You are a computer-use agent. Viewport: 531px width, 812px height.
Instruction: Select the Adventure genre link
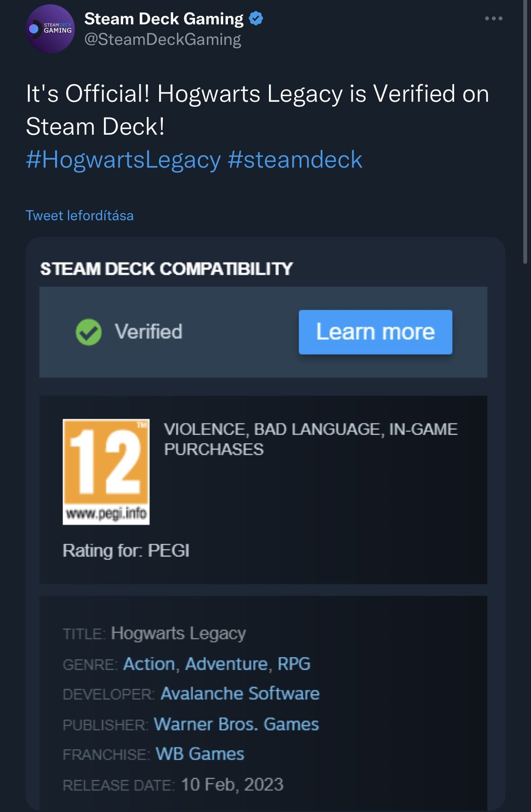pos(227,664)
